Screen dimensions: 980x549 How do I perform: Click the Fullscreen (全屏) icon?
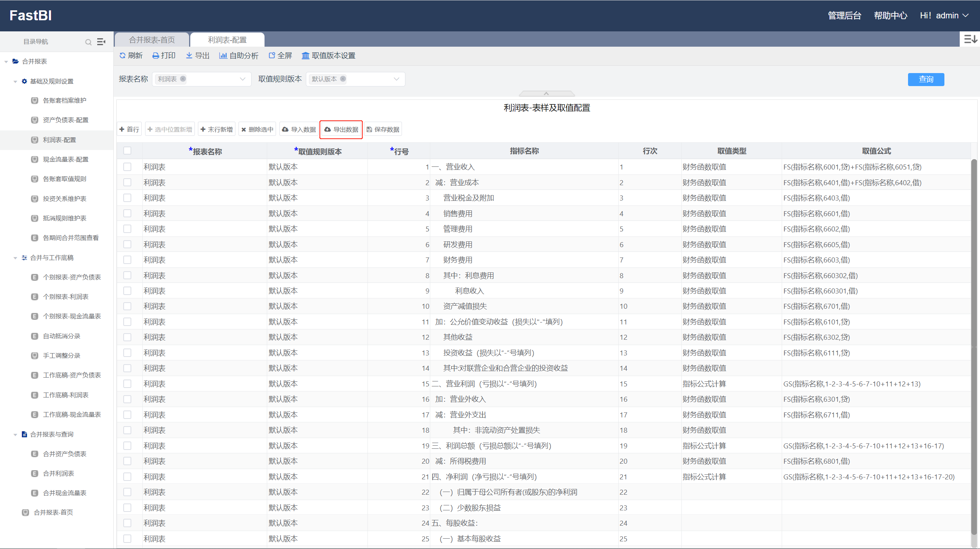pos(272,55)
